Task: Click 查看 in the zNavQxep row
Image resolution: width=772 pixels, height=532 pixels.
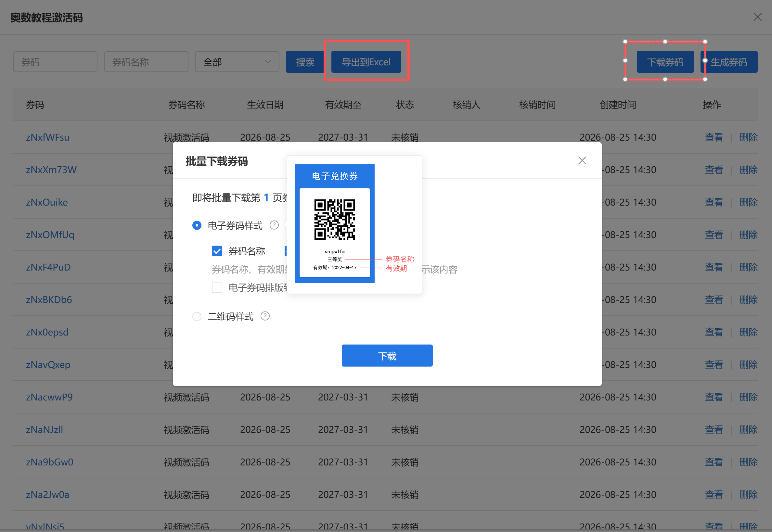Action: [714, 365]
